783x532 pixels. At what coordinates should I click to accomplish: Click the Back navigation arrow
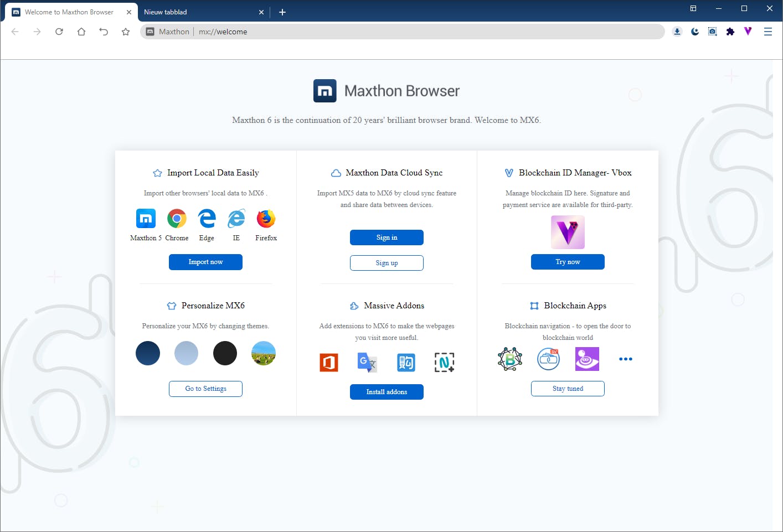tap(15, 32)
